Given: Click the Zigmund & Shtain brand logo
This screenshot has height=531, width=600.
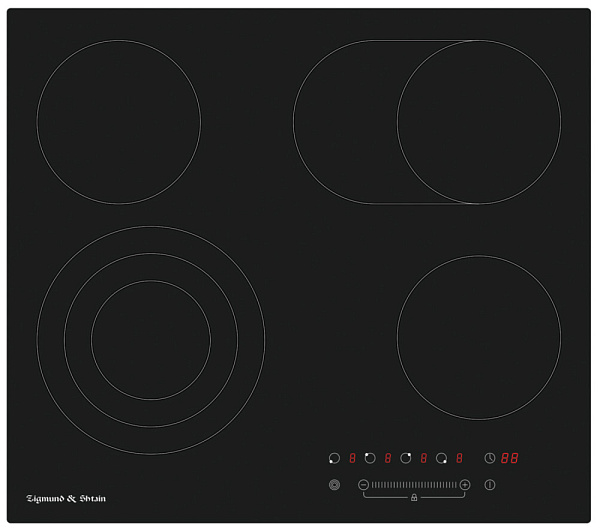Looking at the screenshot, I should coord(66,498).
